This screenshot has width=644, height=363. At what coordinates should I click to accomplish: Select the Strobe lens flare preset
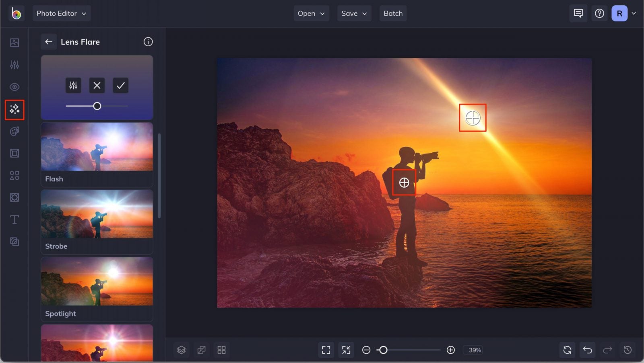(x=97, y=221)
